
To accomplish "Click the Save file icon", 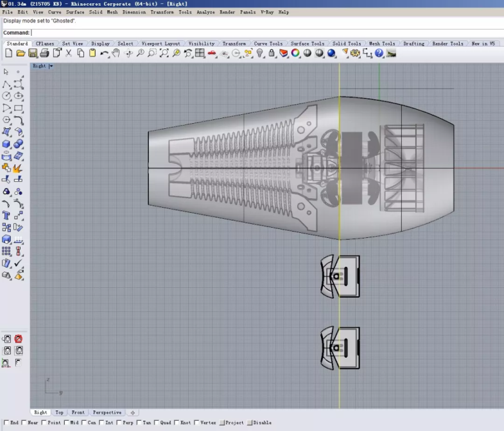I will [33, 53].
